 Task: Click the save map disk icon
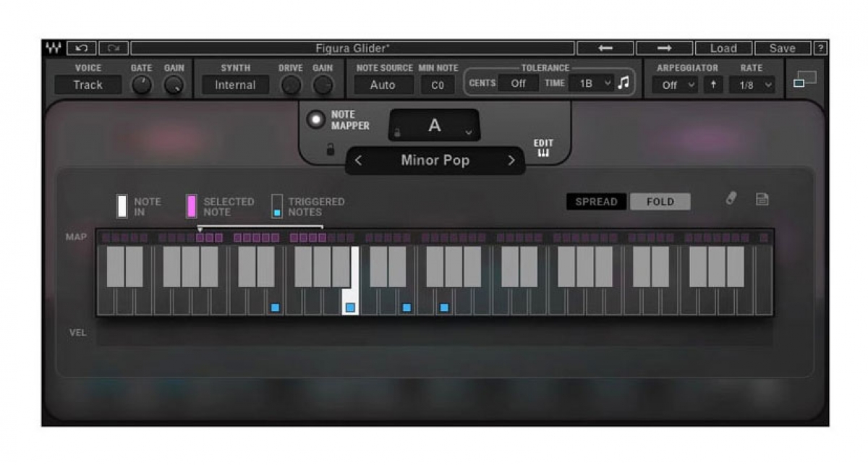click(762, 199)
